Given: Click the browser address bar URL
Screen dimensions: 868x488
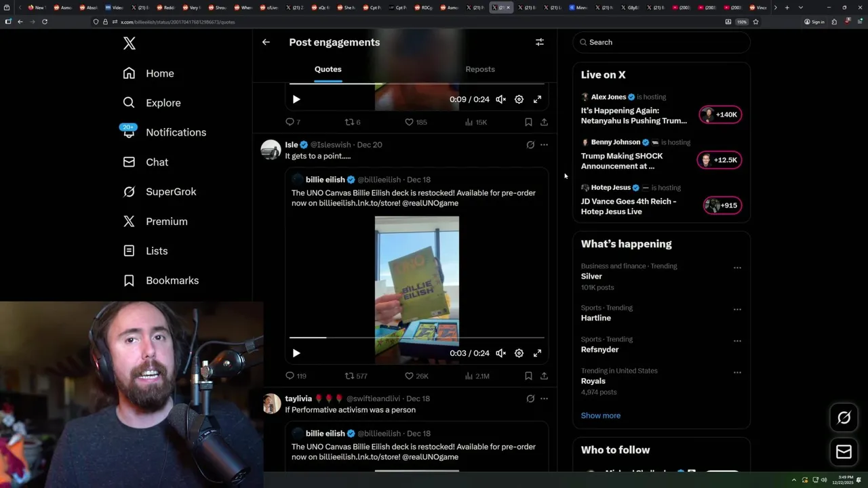Looking at the screenshot, I should [x=178, y=22].
